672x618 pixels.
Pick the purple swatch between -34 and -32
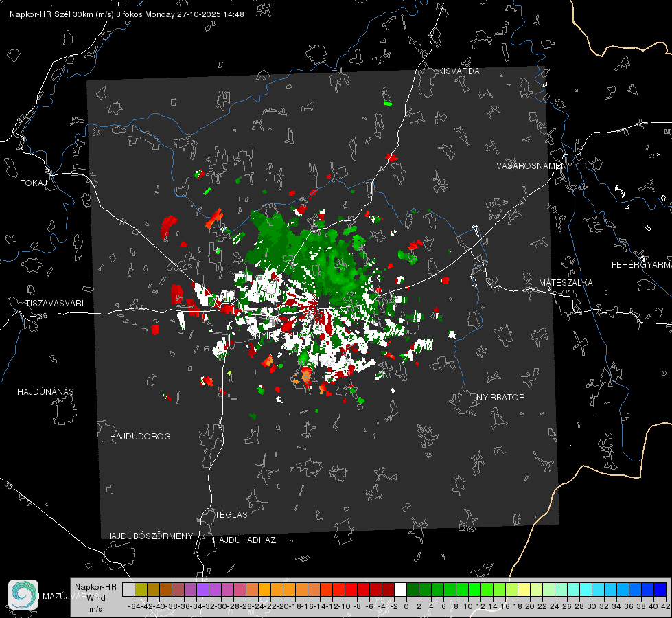pos(202,589)
